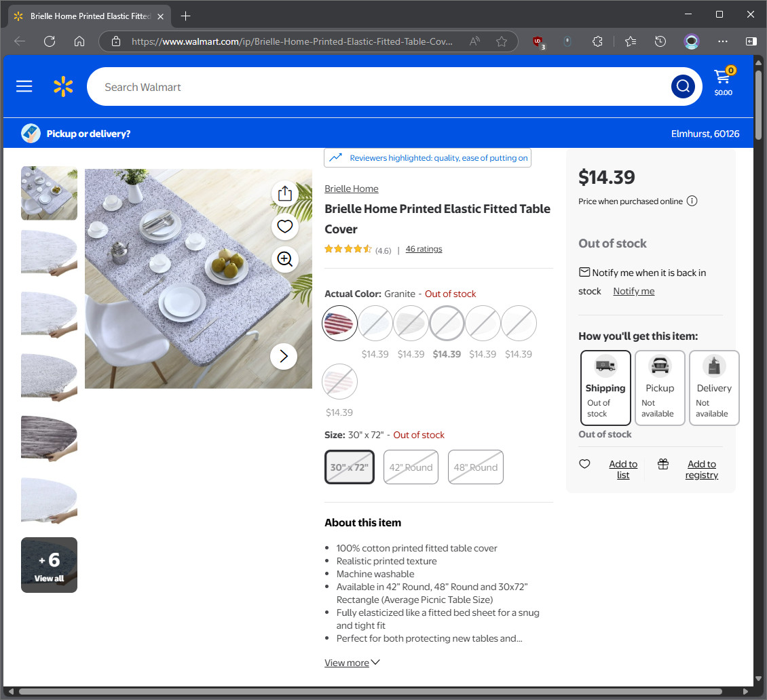
Task: Click the info icon beside Price when purchased online
Action: [692, 201]
